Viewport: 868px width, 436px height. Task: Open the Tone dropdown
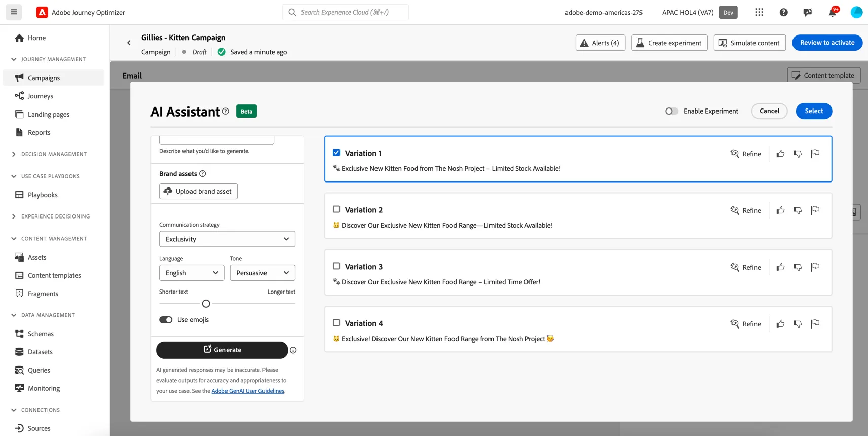[262, 273]
